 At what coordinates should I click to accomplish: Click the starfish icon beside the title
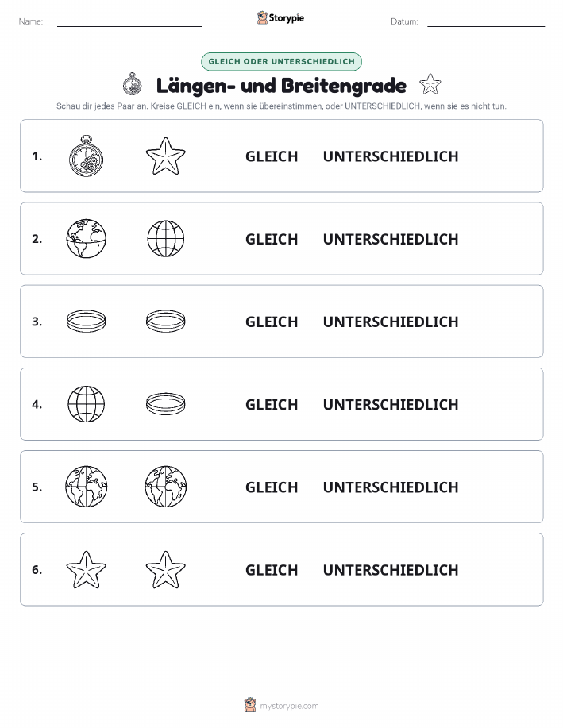coord(430,84)
